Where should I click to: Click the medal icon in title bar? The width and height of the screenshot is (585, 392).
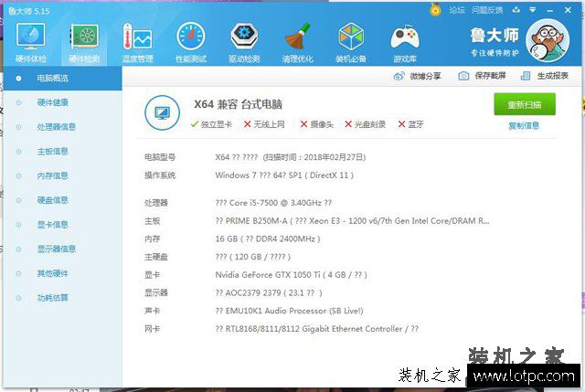point(435,9)
